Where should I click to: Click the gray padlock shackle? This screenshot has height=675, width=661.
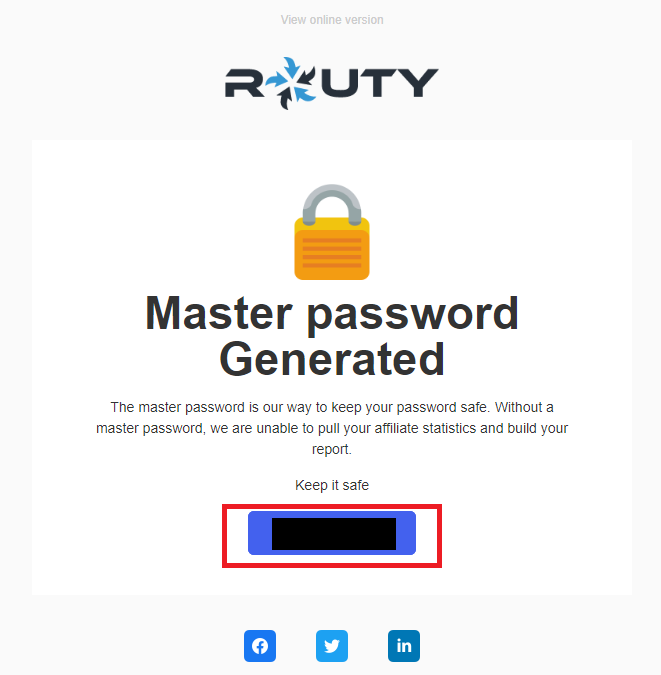click(332, 204)
